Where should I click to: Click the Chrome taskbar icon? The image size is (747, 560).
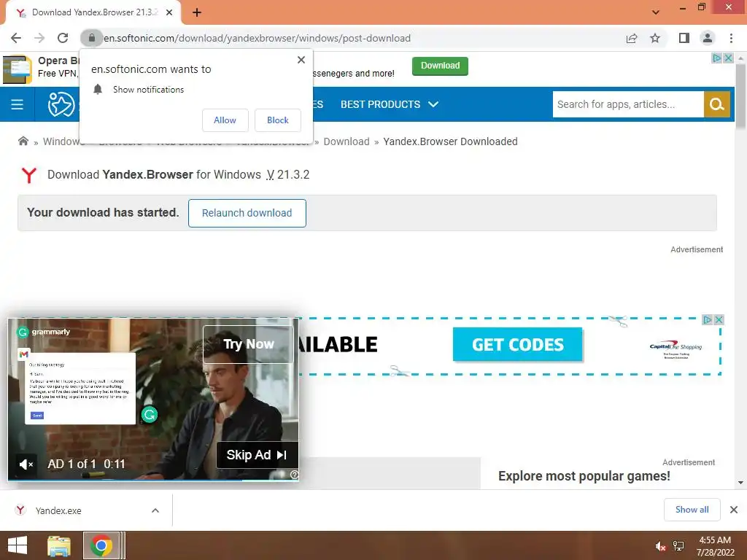(101, 545)
